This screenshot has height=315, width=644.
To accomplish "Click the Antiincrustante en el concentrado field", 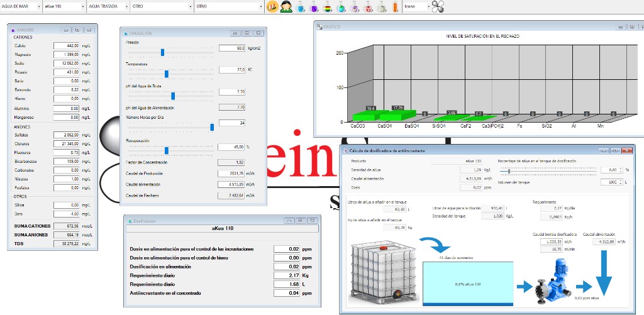I will coord(287,293).
